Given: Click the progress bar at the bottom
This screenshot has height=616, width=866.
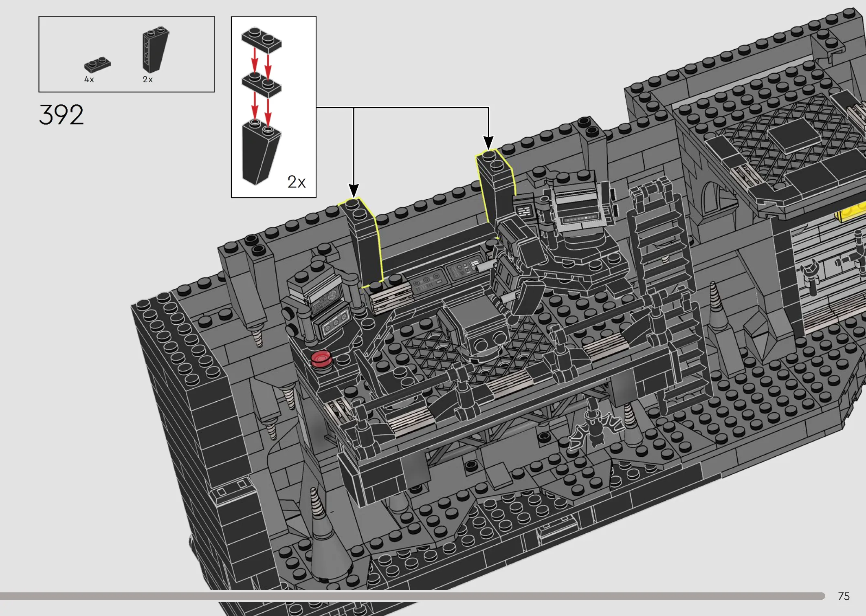Looking at the screenshot, I should (412, 596).
